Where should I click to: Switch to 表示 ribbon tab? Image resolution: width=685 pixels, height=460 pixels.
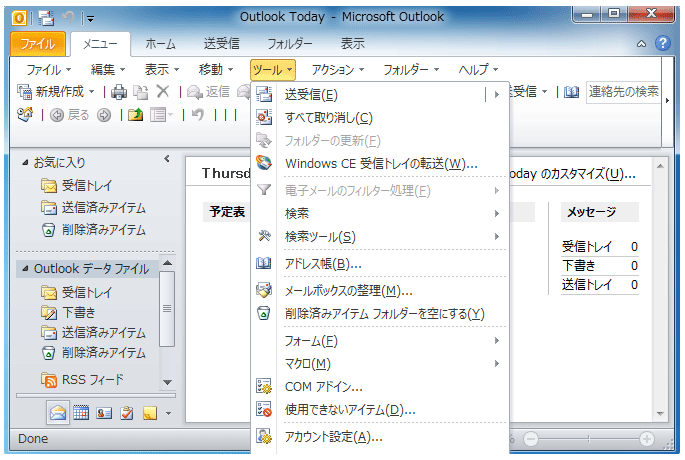point(353,44)
